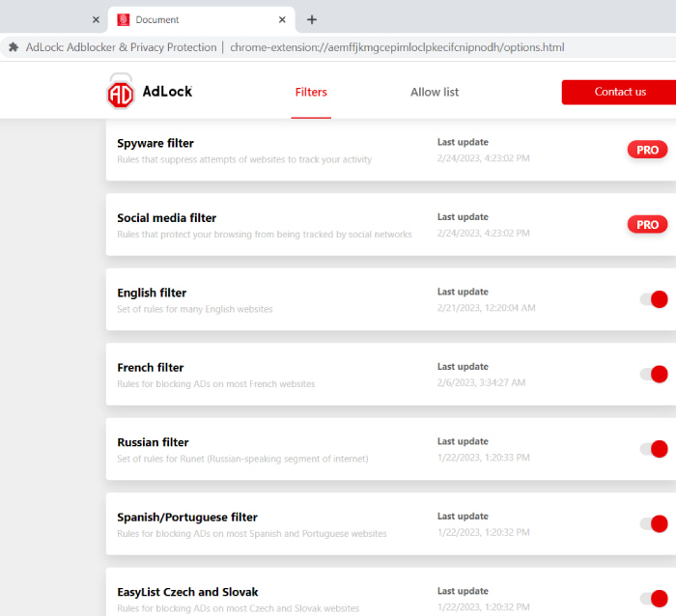Image resolution: width=676 pixels, height=616 pixels.
Task: Click 'Last update' label in English filter row
Action: click(463, 292)
